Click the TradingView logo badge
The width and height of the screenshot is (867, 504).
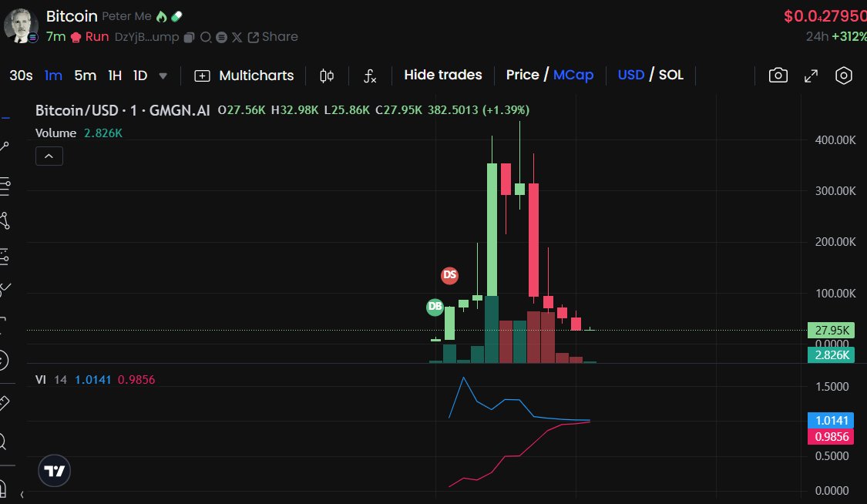(54, 471)
